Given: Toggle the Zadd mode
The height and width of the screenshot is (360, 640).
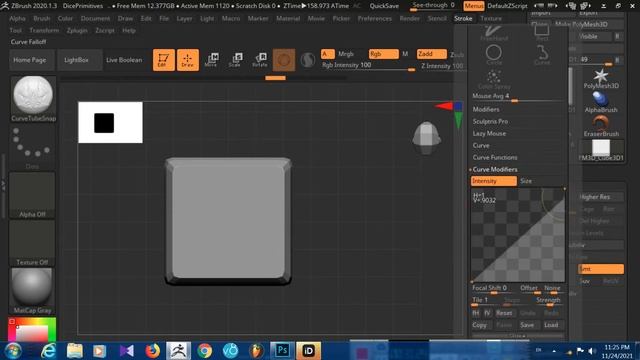Looking at the screenshot, I should [x=432, y=54].
